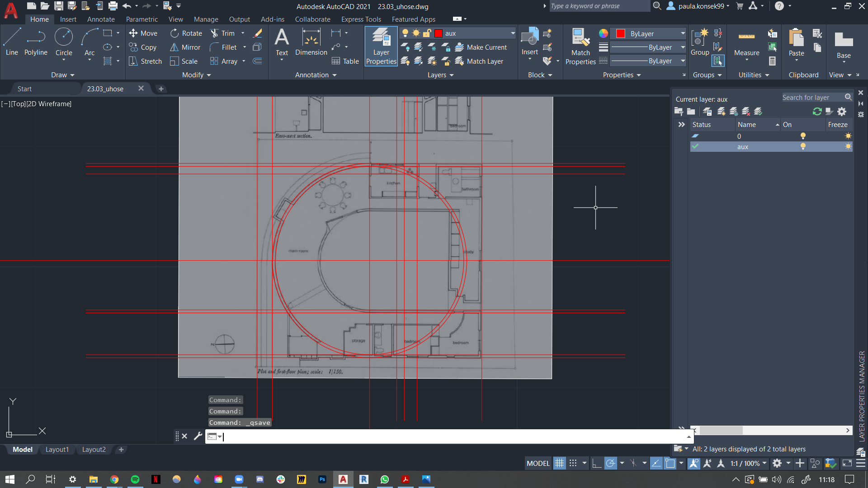
Task: Toggle snap mode in status bar
Action: coord(573,463)
